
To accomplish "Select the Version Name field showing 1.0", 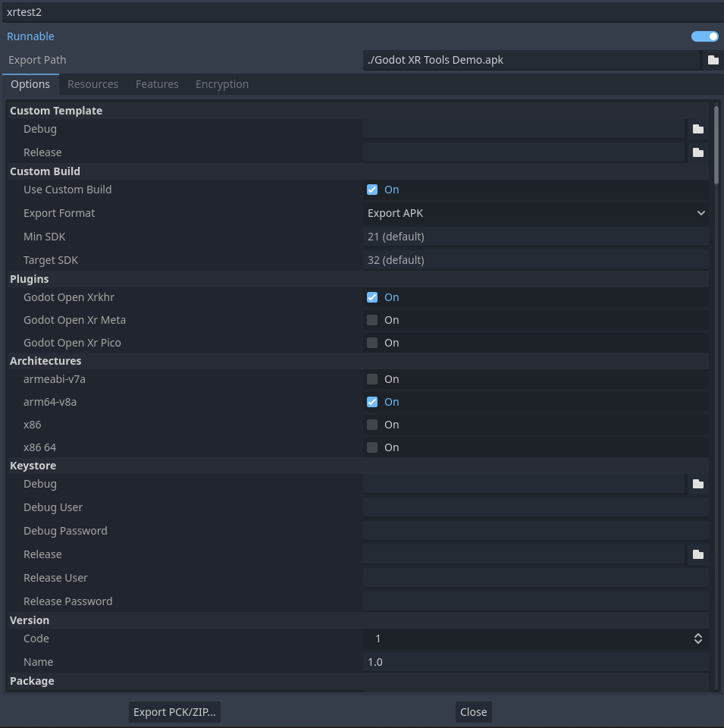I will click(531, 661).
